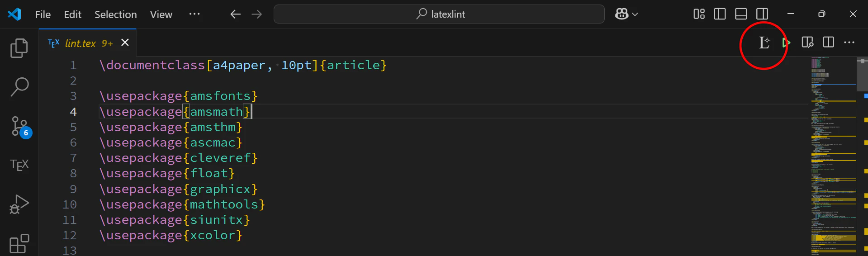
Task: Open the Extensions view
Action: point(19,244)
